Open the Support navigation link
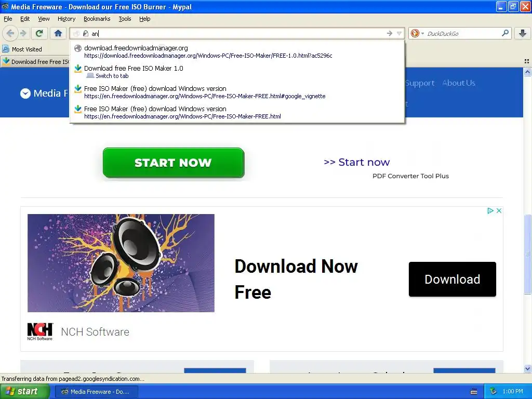532x399 pixels. click(x=420, y=83)
